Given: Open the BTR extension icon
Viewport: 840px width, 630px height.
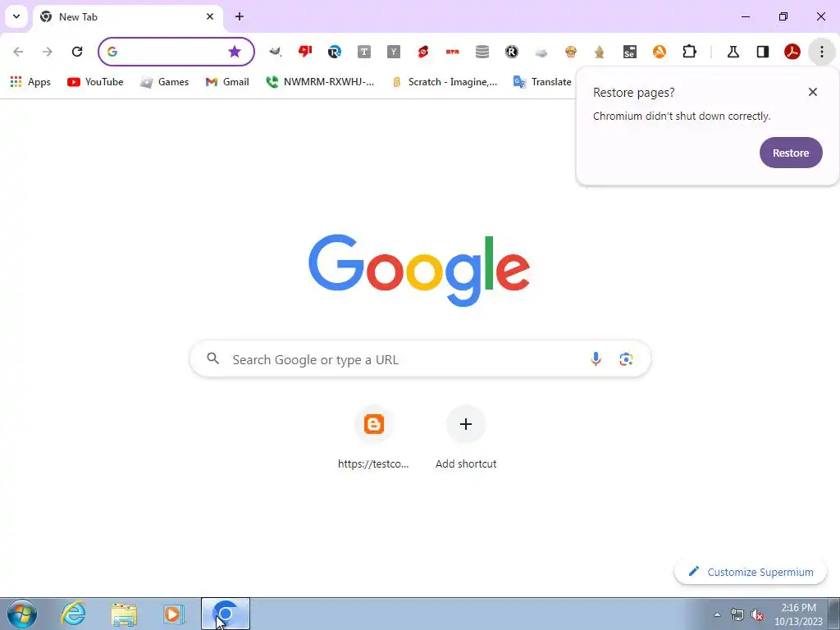Looking at the screenshot, I should (x=453, y=52).
